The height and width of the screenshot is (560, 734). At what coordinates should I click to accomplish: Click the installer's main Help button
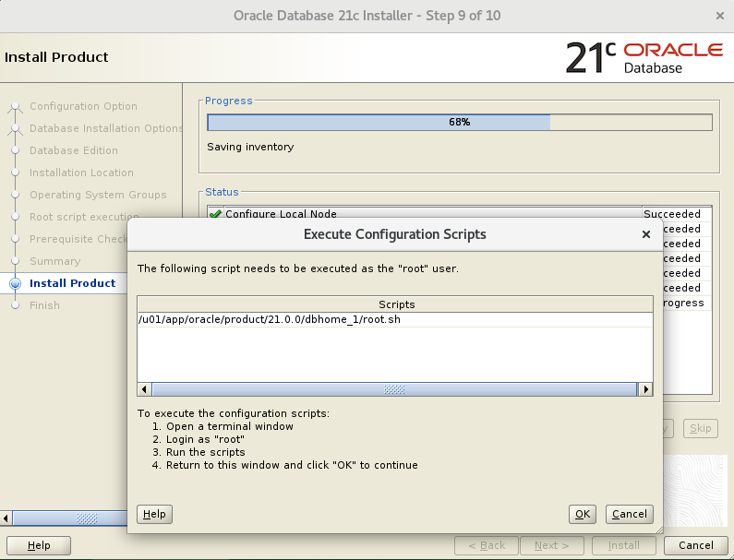(39, 545)
